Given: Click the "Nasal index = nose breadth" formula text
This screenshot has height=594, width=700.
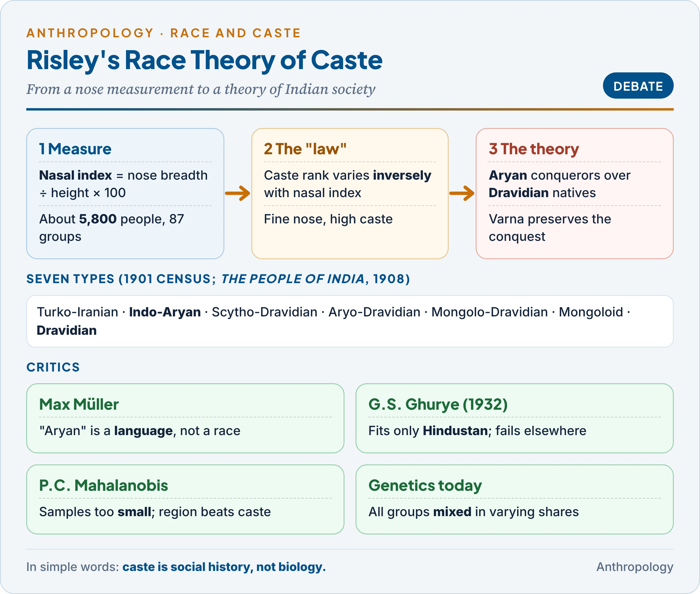Looking at the screenshot, I should click(x=123, y=184).
